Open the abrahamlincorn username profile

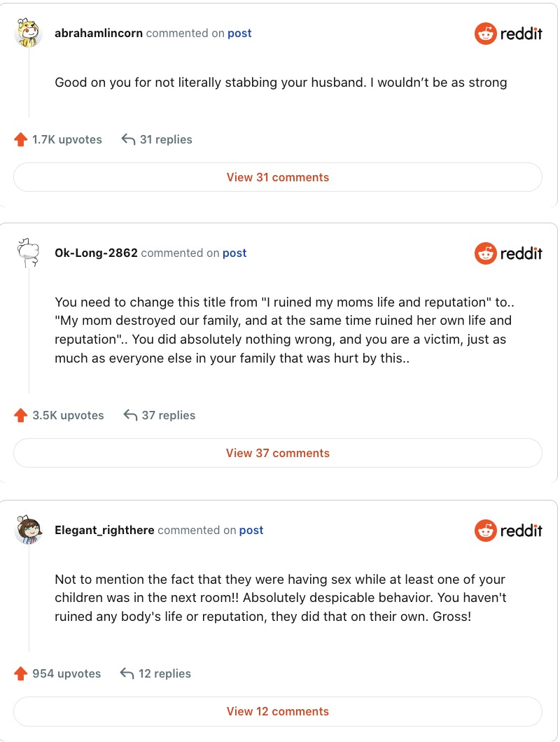point(99,34)
